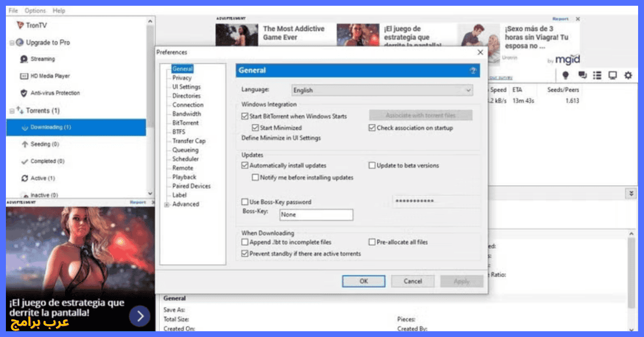Image resolution: width=644 pixels, height=337 pixels.
Task: Select Transfer Cap in preferences tree
Action: (x=189, y=141)
